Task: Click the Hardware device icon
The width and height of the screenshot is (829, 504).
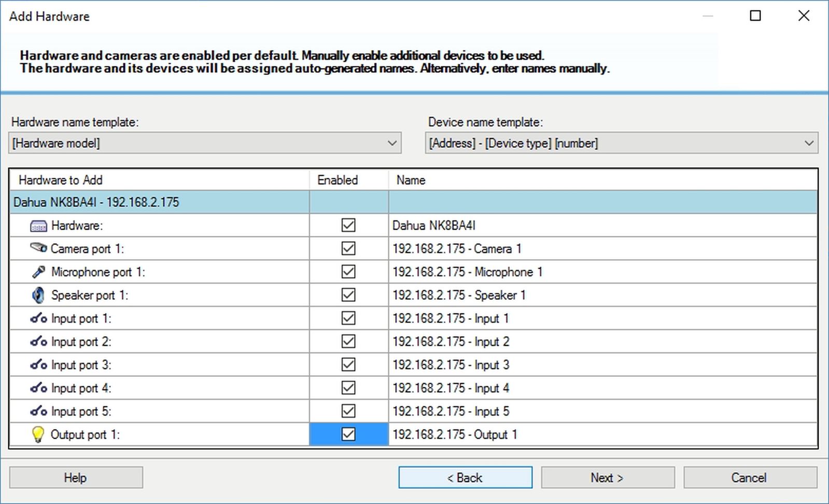Action: pyautogui.click(x=38, y=226)
